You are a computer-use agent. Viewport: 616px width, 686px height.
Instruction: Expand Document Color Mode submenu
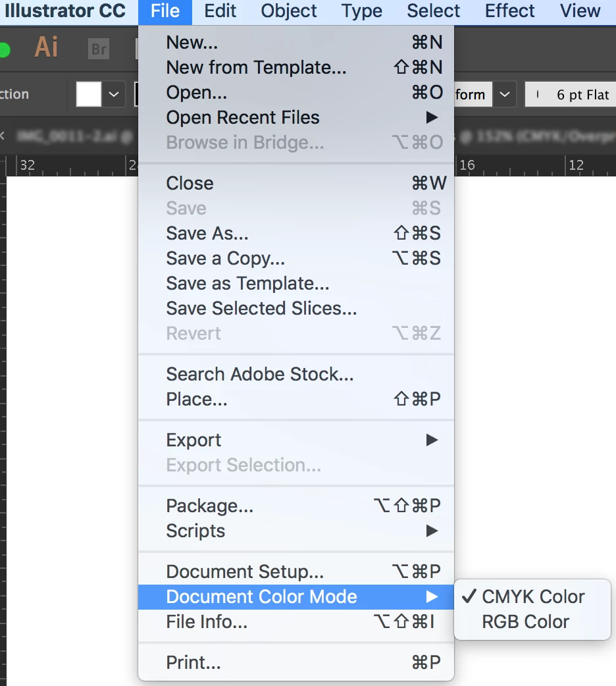tap(296, 596)
